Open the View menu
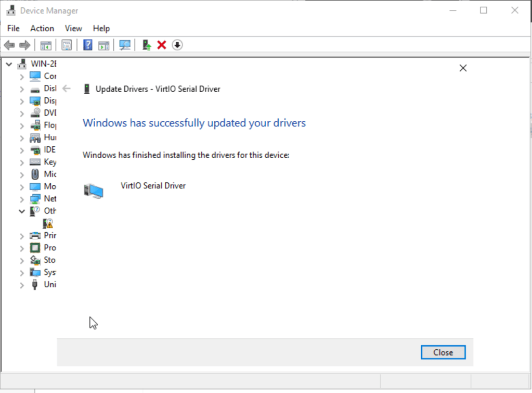532x393 pixels. 73,29
